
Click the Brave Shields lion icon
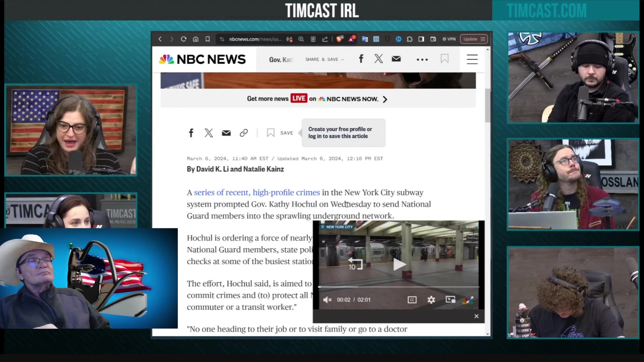[339, 39]
